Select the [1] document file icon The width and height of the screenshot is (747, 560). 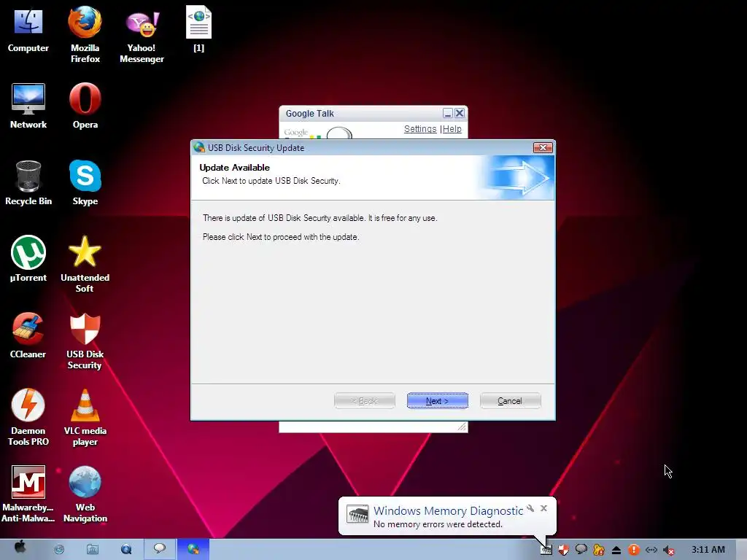point(198,28)
